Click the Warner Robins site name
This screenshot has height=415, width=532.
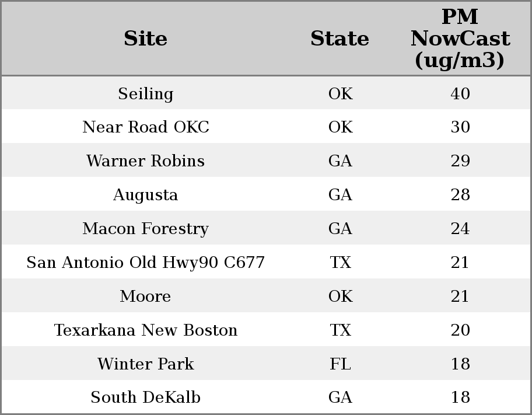tap(145, 161)
